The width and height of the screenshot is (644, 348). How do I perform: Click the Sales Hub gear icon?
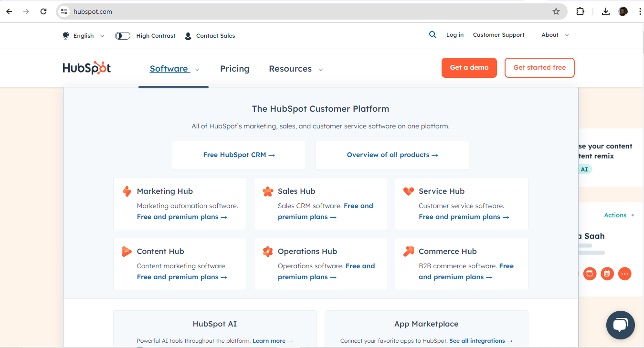(268, 191)
